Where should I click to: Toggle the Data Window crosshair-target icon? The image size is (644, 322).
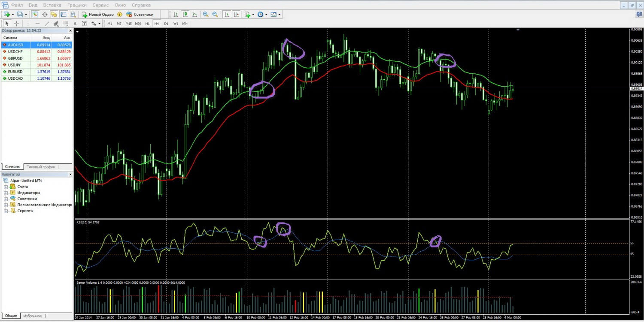(45, 14)
